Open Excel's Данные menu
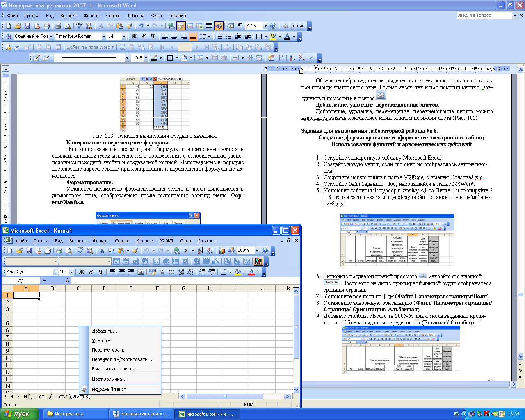Viewport: 525px width, 420px height. (144, 241)
